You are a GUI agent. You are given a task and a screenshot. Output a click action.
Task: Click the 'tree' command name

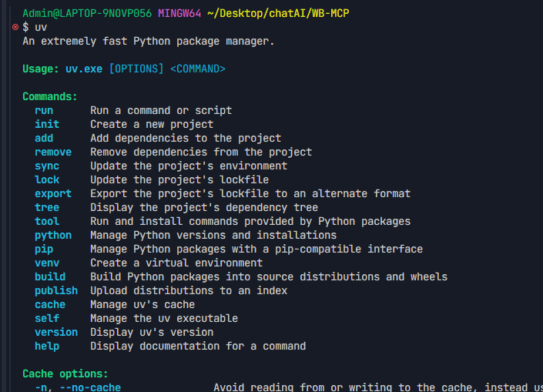point(47,207)
